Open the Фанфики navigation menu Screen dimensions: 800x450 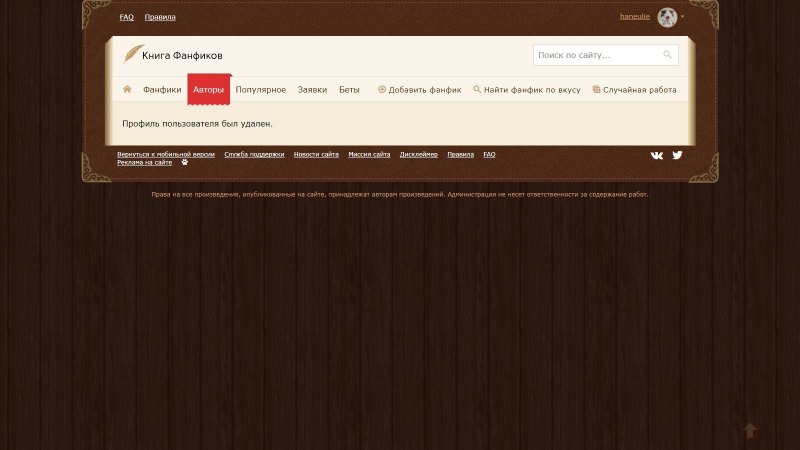point(162,90)
